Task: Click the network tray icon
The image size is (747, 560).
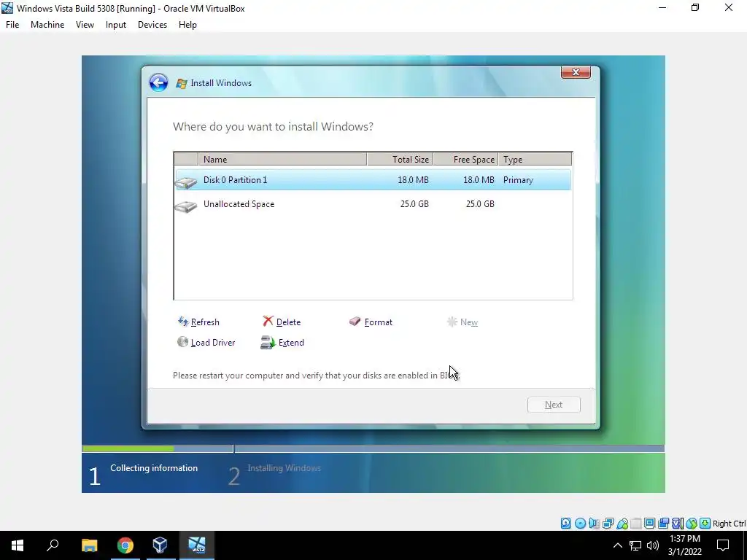Action: [x=635, y=545]
